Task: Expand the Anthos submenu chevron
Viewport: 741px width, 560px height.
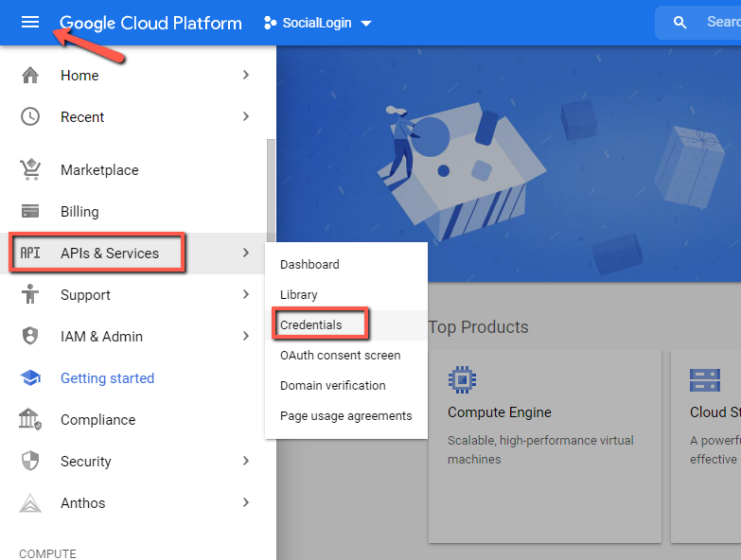Action: (246, 502)
